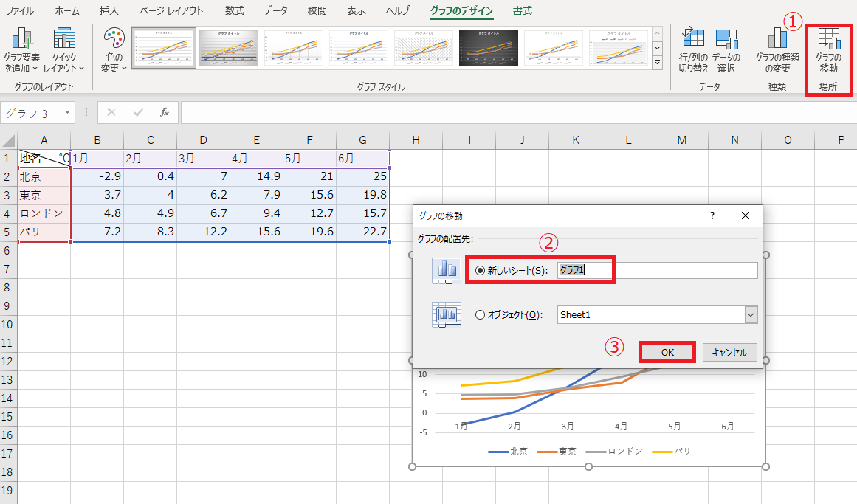857x504 pixels.
Task: Click the select-all corner of the sheet
Action: (x=8, y=140)
